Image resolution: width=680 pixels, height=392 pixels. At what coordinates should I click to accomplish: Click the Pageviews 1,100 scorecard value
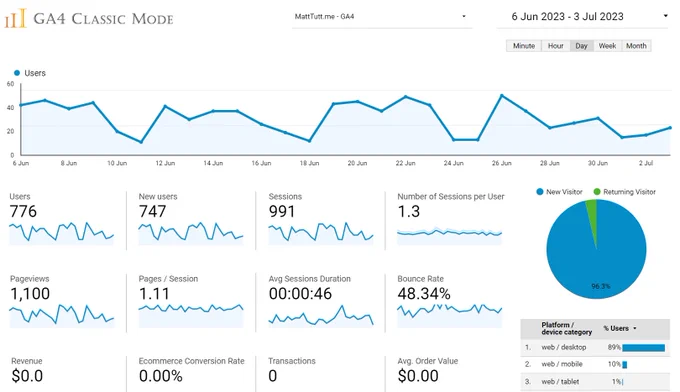[30, 294]
